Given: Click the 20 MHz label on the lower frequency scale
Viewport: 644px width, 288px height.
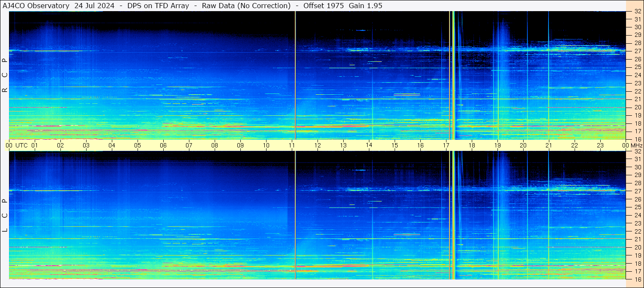Looking at the screenshot, I should point(637,247).
